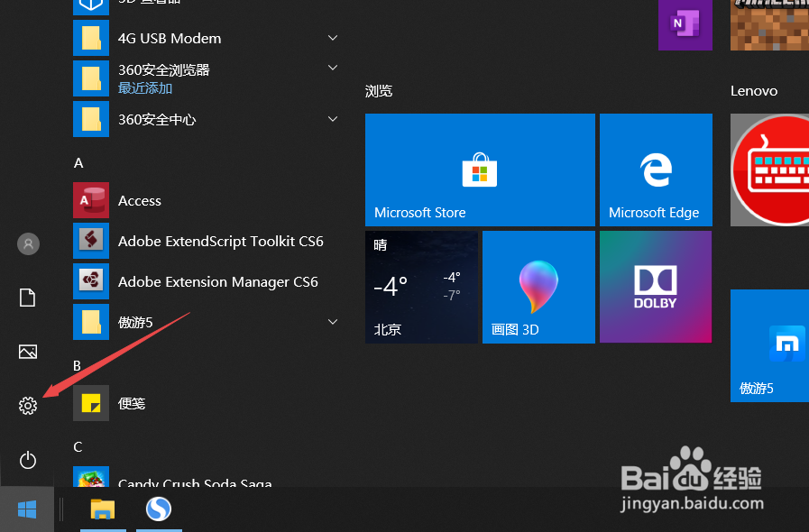Launch Access from the app list
The height and width of the screenshot is (532, 809).
point(207,200)
